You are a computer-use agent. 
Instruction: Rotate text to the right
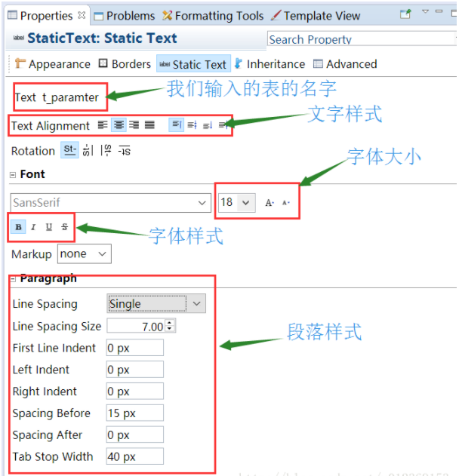pyautogui.click(x=106, y=150)
